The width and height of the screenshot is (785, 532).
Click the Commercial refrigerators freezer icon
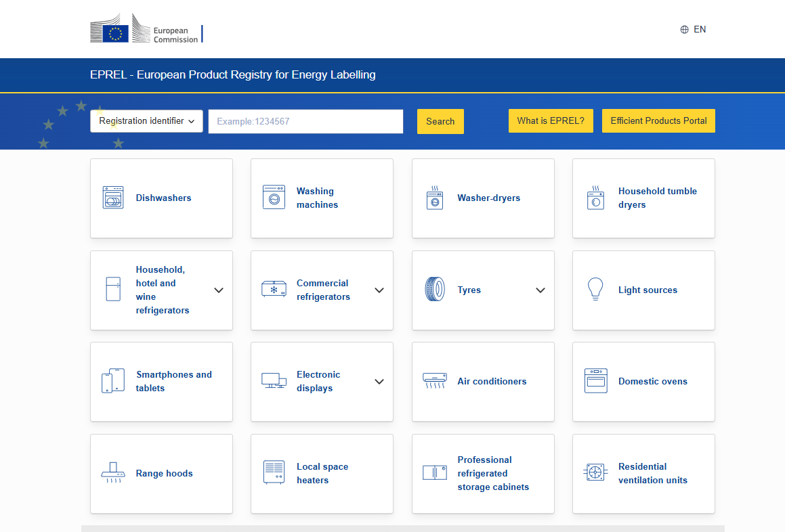274,289
